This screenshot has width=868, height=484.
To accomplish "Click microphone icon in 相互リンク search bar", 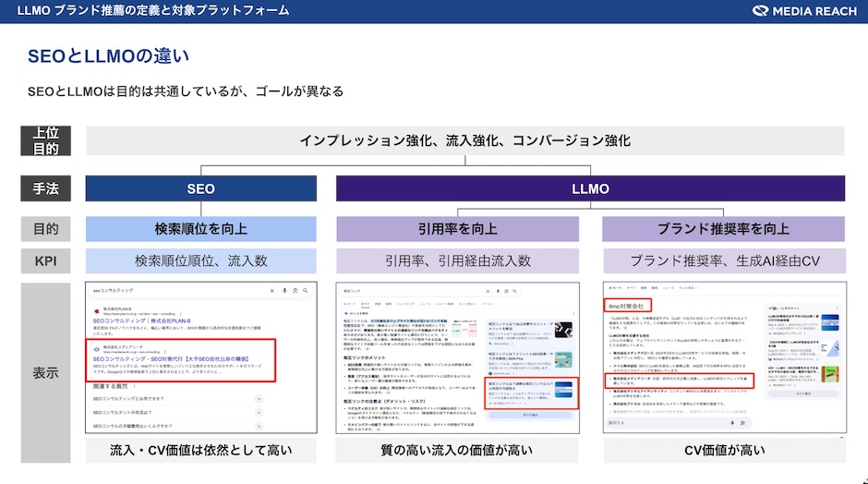I will click(x=498, y=291).
